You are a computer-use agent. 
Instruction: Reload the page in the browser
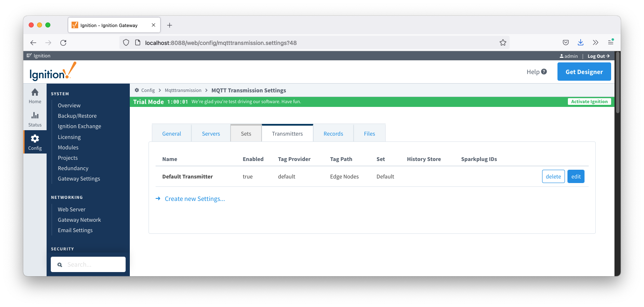tap(63, 42)
